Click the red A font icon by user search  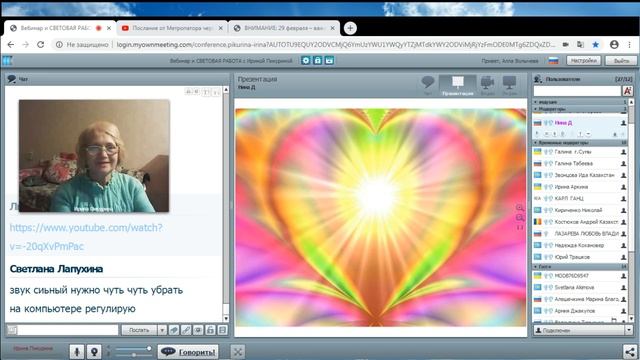627,91
